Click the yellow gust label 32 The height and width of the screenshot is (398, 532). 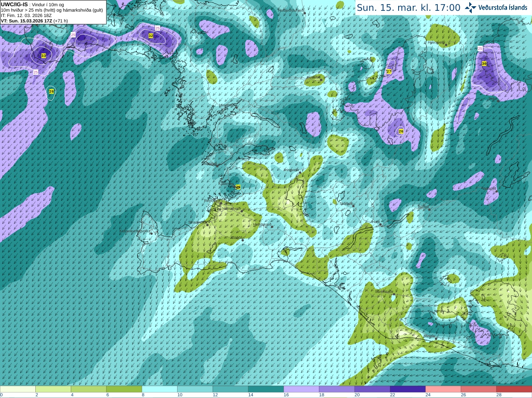point(151,36)
